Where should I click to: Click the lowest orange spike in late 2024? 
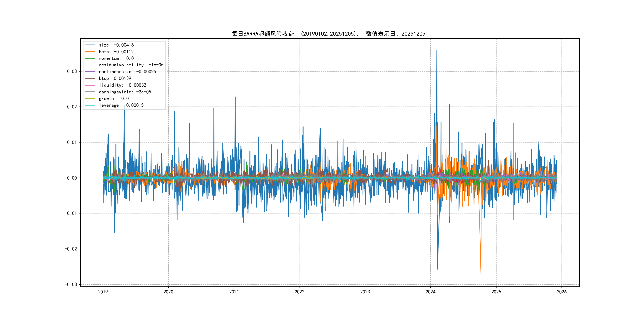tap(481, 274)
